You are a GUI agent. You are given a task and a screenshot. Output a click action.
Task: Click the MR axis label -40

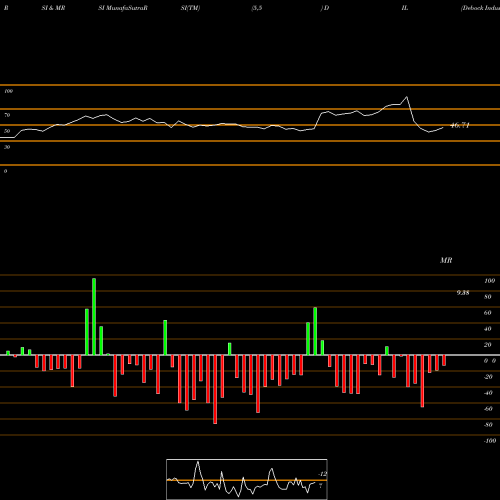[488, 393]
